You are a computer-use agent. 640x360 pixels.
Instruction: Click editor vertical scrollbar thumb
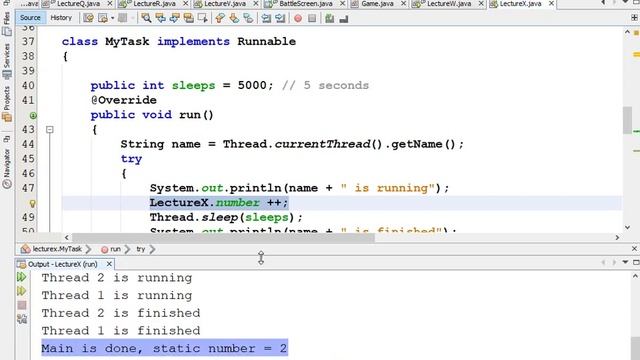[627, 119]
